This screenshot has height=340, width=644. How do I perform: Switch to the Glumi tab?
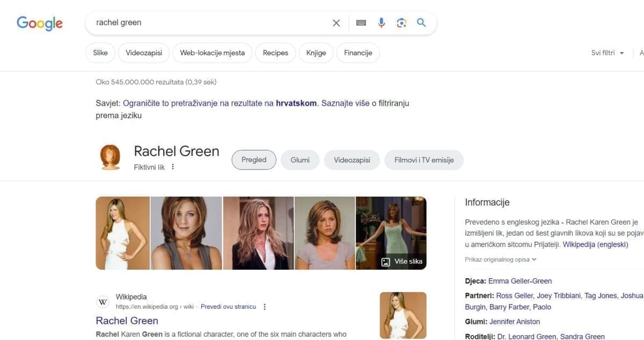[300, 160]
